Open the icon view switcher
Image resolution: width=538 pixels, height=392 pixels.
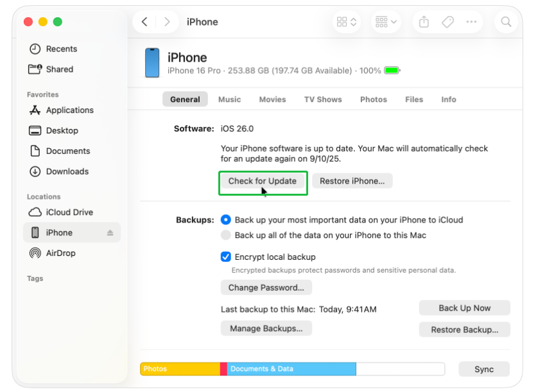coord(347,22)
